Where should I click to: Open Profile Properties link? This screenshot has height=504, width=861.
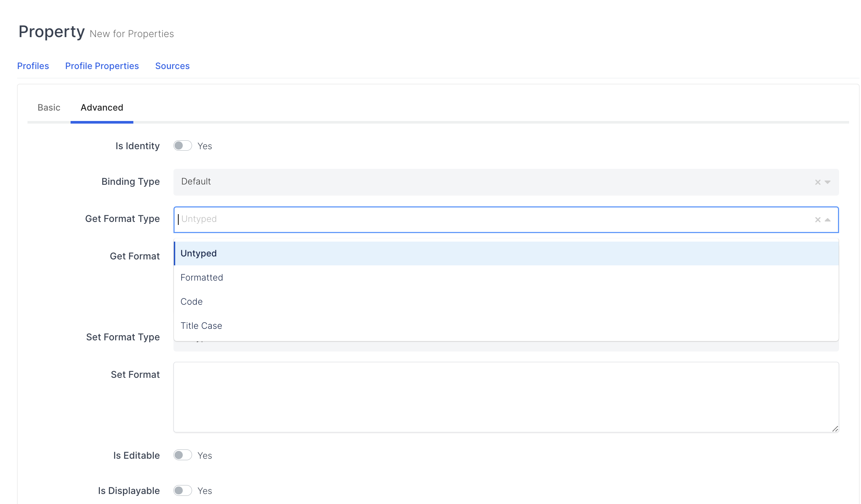click(x=102, y=66)
